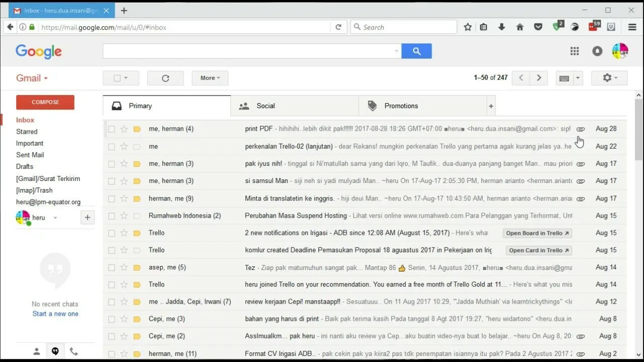Open the Important folder
The image size is (644, 362).
pos(30,143)
